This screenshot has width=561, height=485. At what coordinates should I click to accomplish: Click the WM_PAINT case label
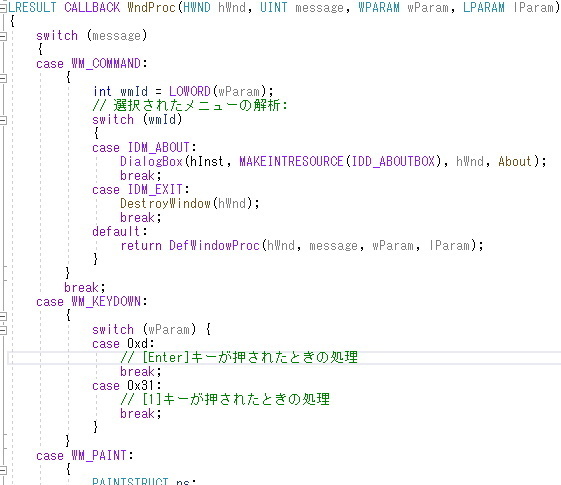coord(99,456)
